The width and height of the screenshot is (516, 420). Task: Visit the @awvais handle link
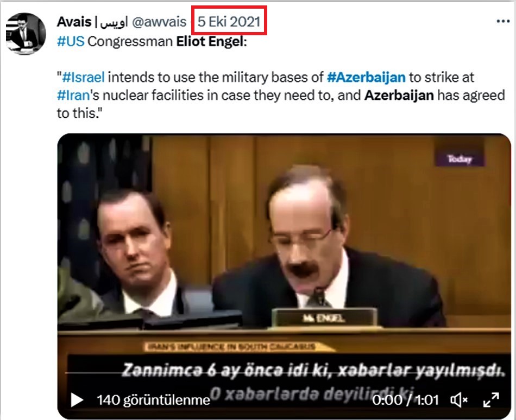pyautogui.click(x=159, y=22)
